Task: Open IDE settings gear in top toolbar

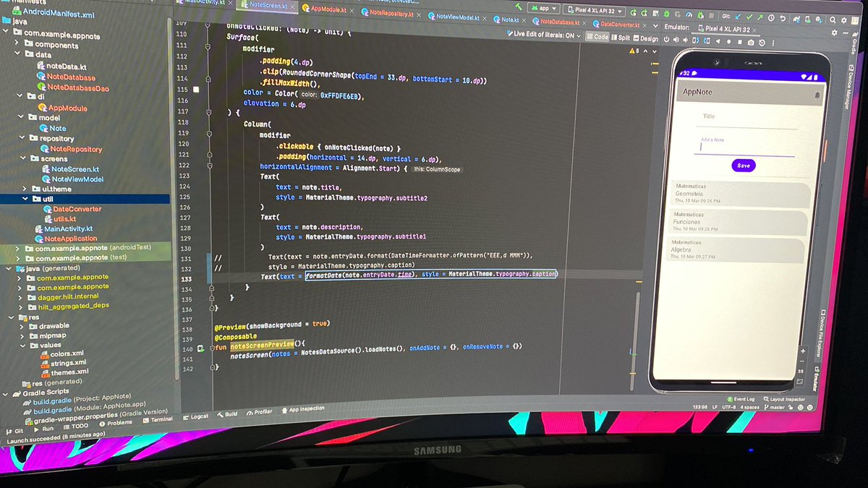Action: (x=843, y=20)
